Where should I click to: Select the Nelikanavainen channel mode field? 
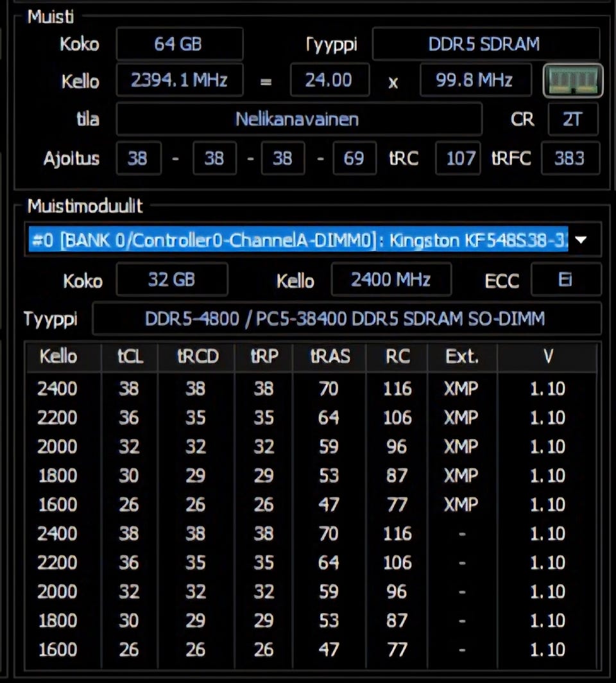tap(298, 119)
